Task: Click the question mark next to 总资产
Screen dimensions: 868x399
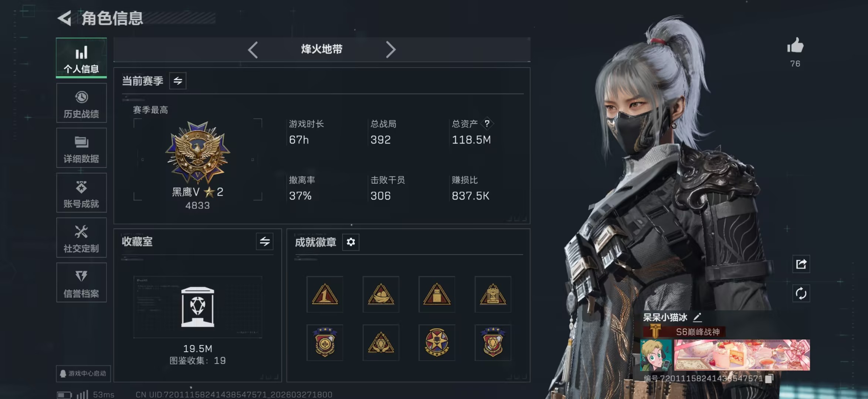Action: [x=487, y=123]
